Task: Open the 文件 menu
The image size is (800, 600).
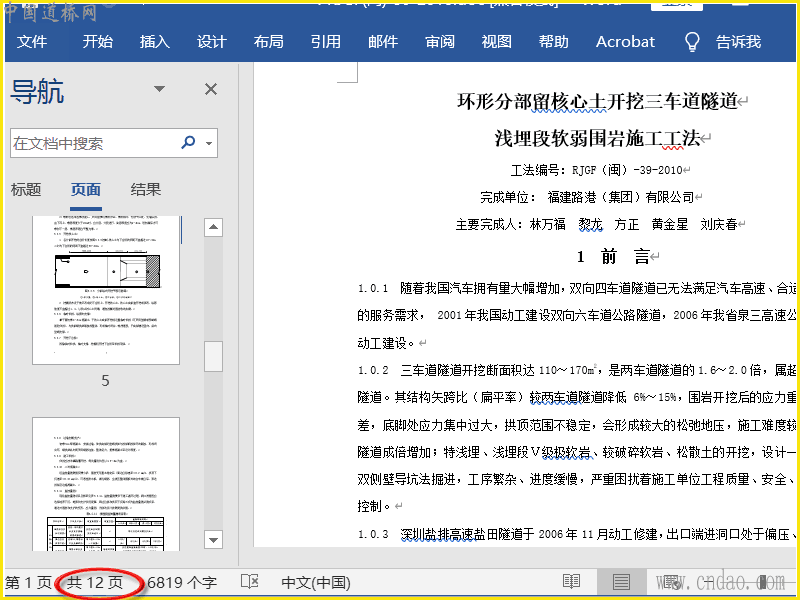Action: click(x=32, y=42)
